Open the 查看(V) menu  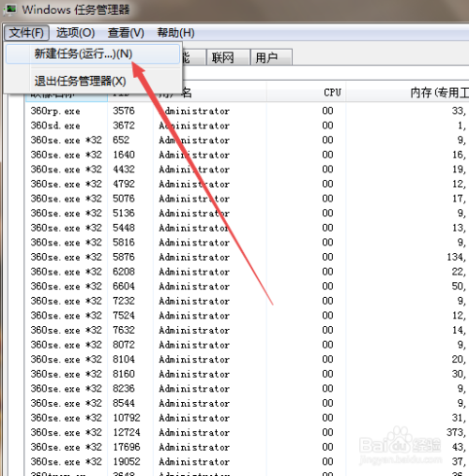pos(126,33)
